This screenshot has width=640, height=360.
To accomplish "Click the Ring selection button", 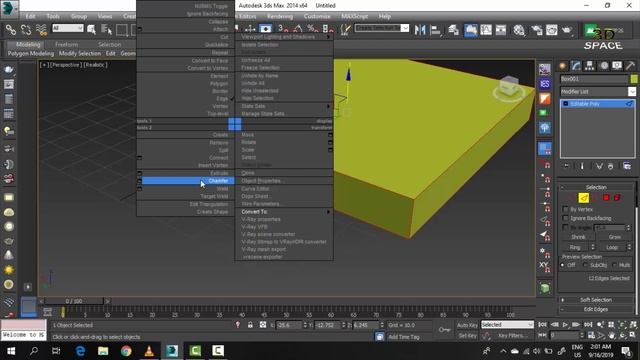I will click(x=575, y=248).
